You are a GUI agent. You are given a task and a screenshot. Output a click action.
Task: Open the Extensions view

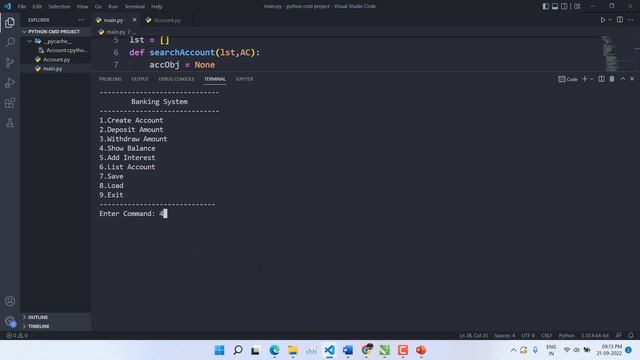(x=10, y=103)
